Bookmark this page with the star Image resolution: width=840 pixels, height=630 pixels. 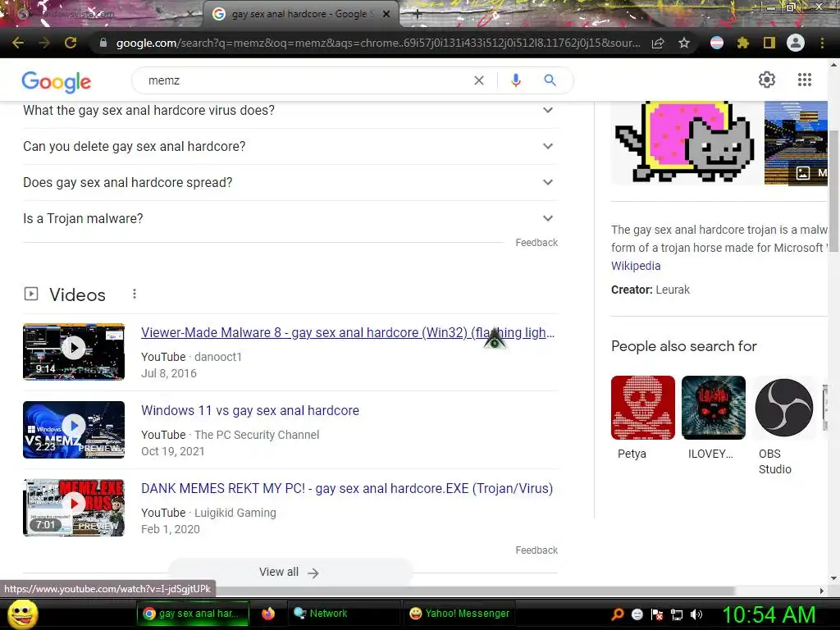(x=684, y=43)
